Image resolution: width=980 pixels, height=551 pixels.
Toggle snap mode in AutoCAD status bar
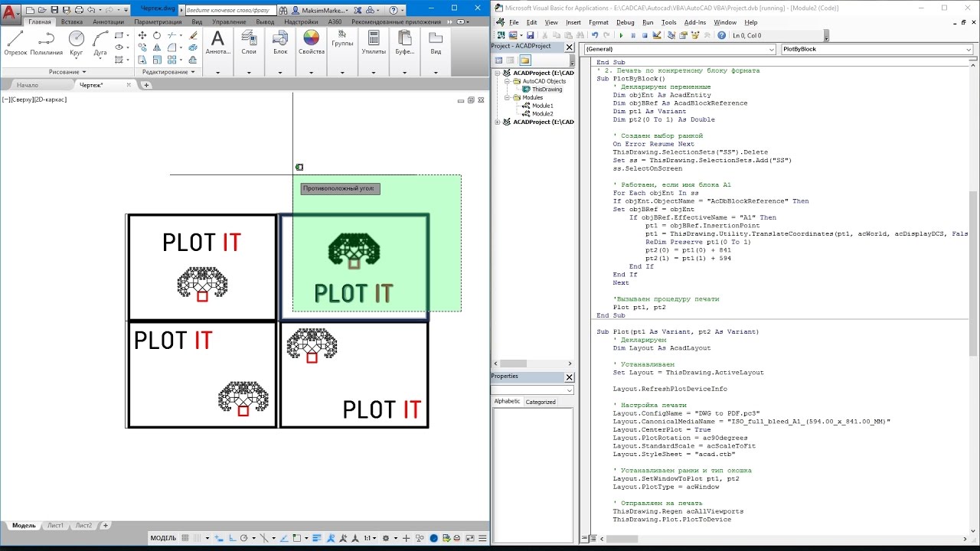coord(197,538)
